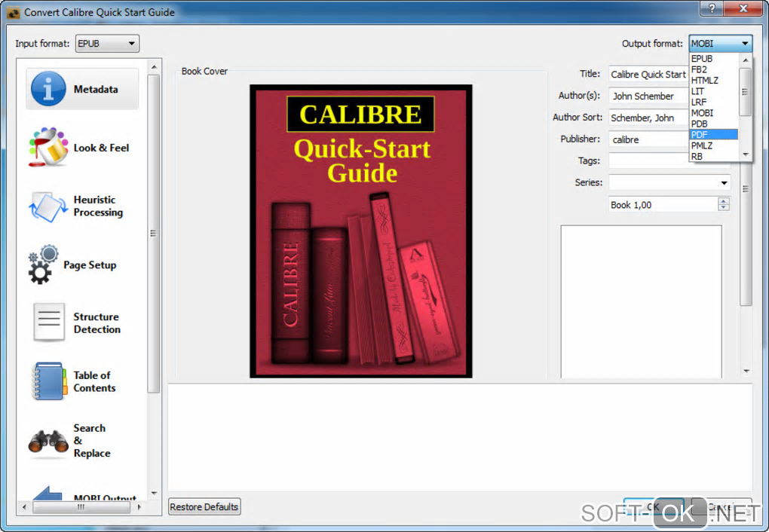
Task: Click the help question mark button
Action: click(x=711, y=8)
